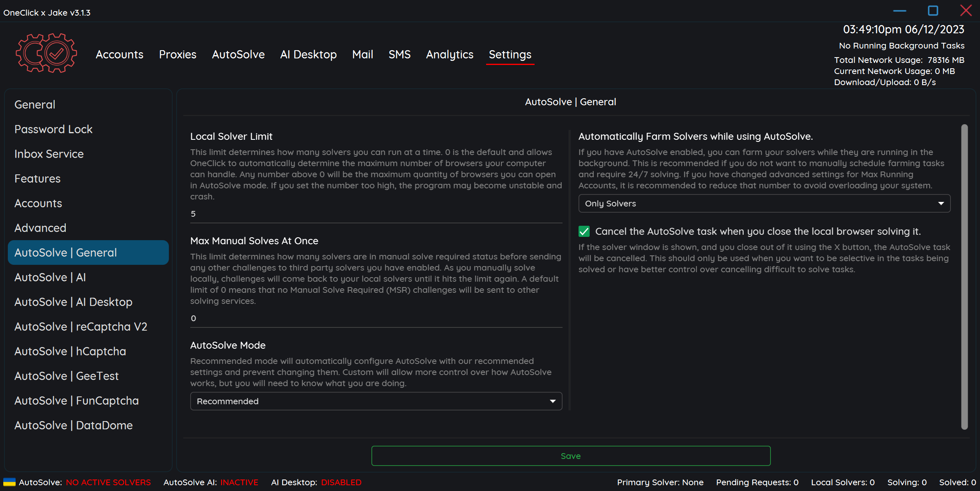The width and height of the screenshot is (980, 491).
Task: Select Inbox Service in the sidebar
Action: [49, 154]
